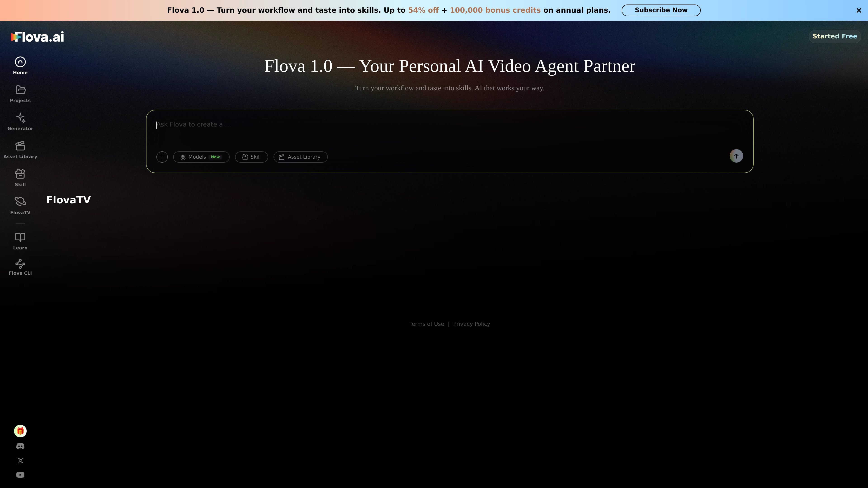868x488 pixels.
Task: Open the Terms of Use link
Action: (427, 324)
